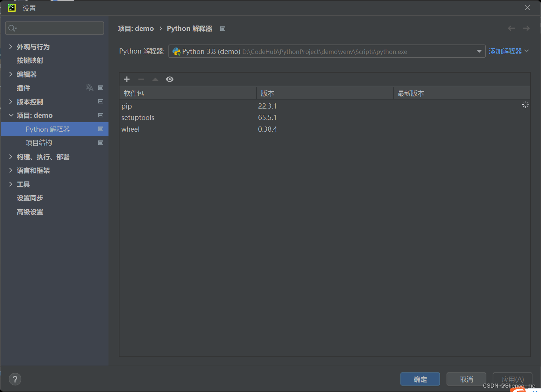Expand the 工具 section

[11, 184]
